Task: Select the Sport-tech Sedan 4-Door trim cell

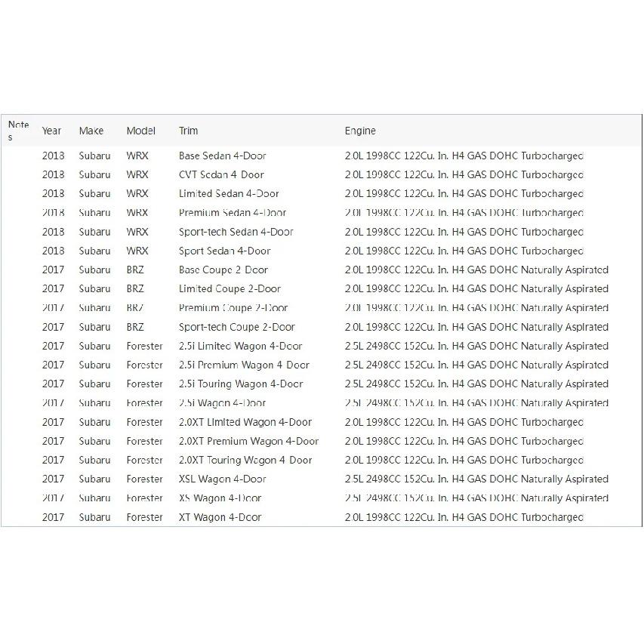Action: point(236,232)
